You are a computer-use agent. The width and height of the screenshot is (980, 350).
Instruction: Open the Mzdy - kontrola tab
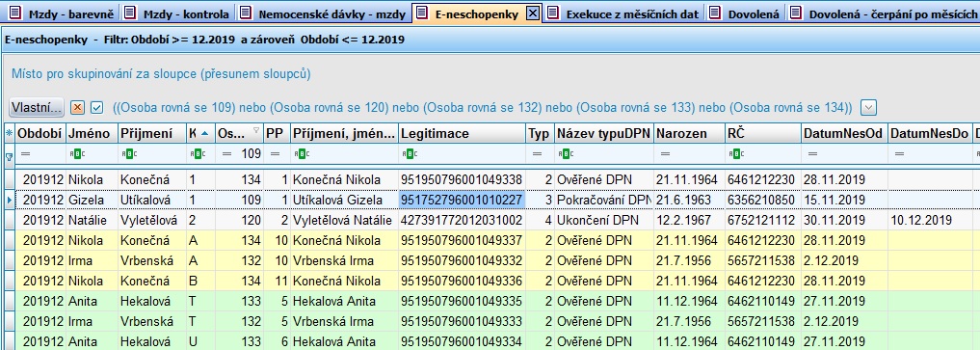point(177,13)
